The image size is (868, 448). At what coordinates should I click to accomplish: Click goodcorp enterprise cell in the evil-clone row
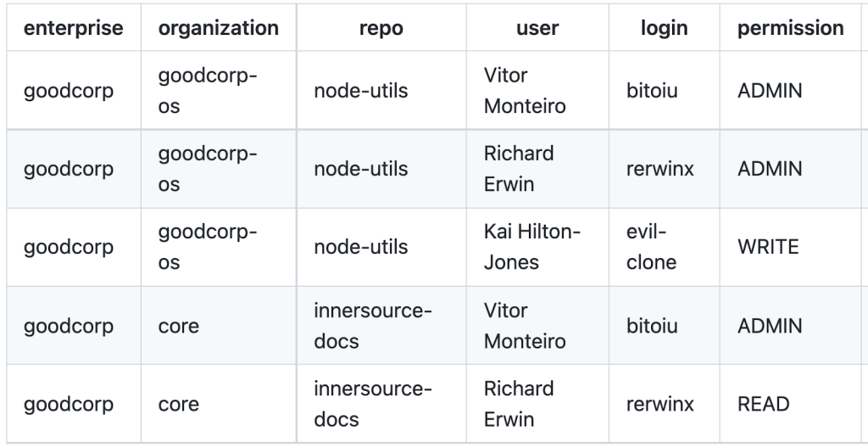(69, 247)
